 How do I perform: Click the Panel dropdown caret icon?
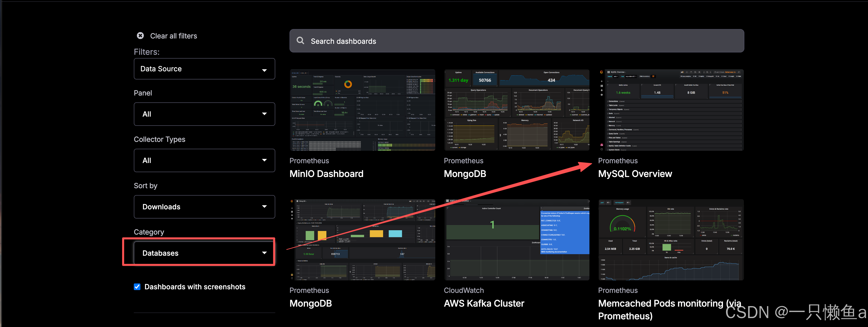pos(264,114)
